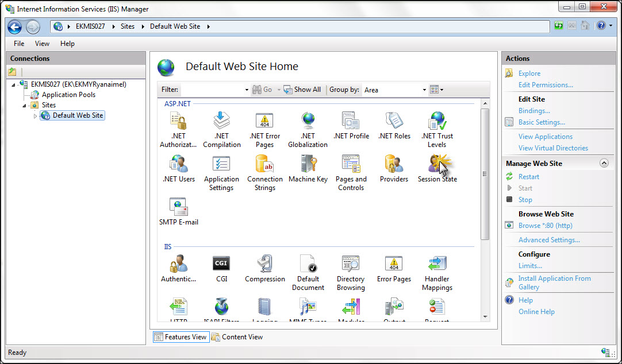Click Edit Permissions link
Image resolution: width=622 pixels, height=364 pixels.
point(546,85)
